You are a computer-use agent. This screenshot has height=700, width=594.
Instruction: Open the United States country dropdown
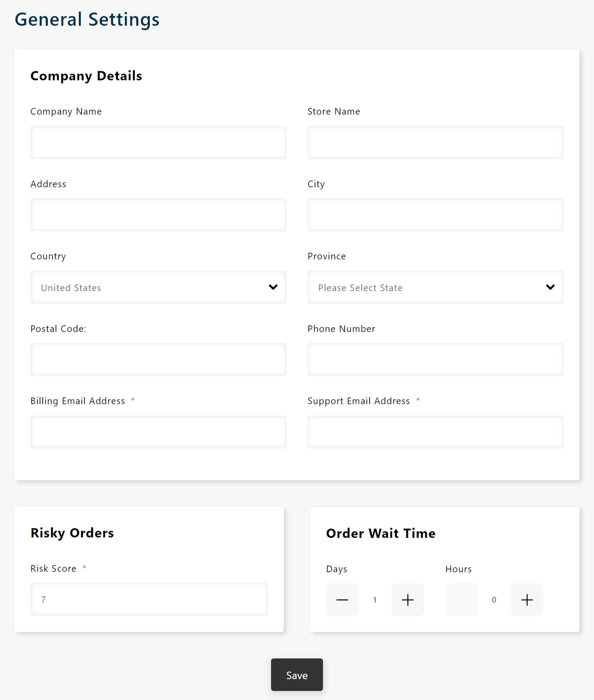[158, 287]
